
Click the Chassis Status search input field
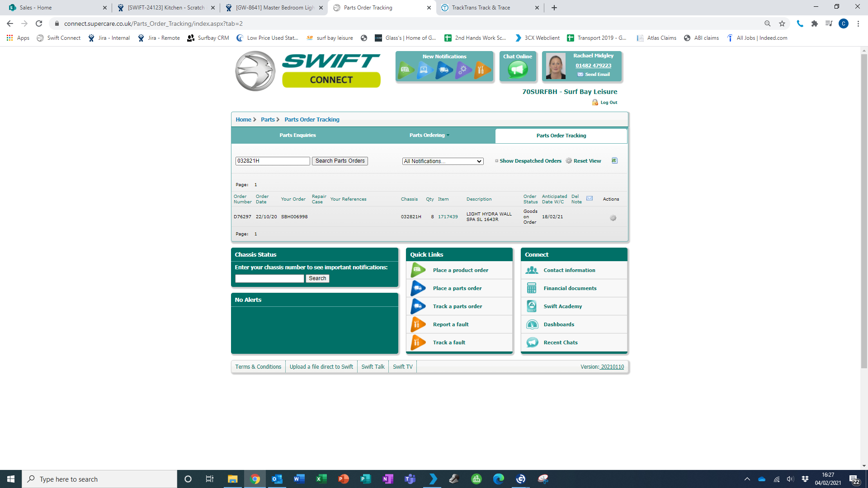click(269, 279)
